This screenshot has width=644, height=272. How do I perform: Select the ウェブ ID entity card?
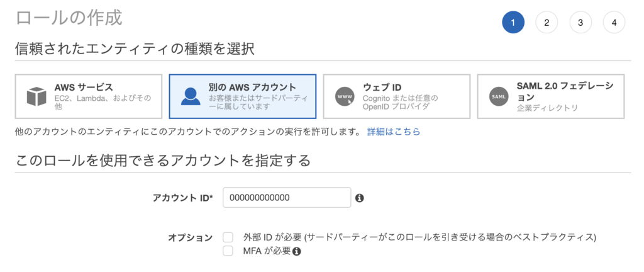(397, 96)
